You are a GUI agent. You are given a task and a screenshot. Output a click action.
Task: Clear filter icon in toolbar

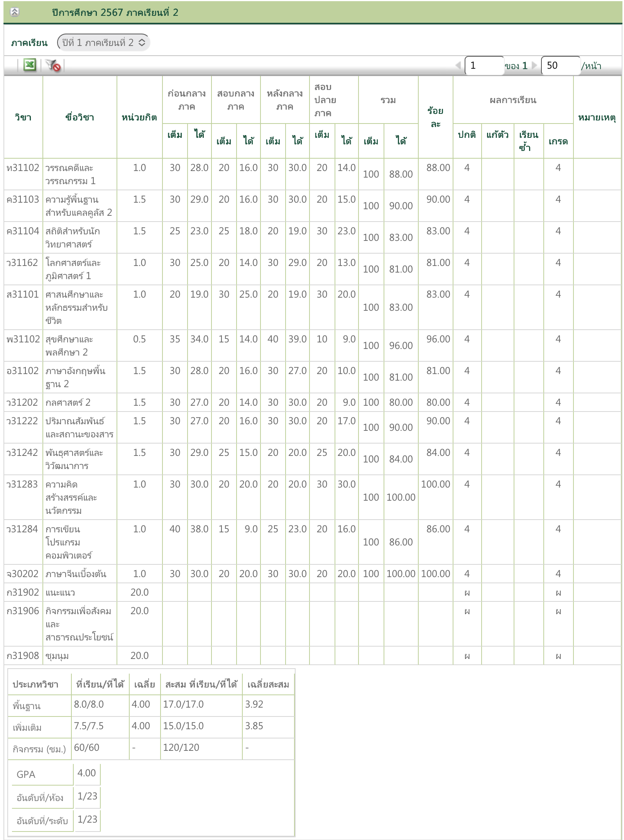[53, 65]
